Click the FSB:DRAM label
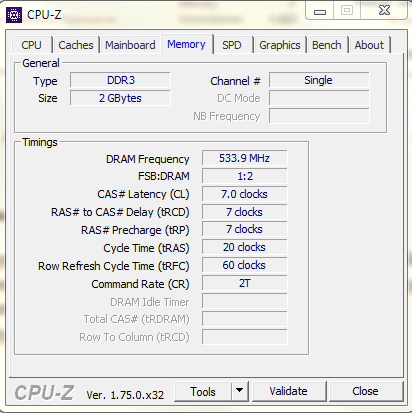The image size is (412, 413). pyautogui.click(x=164, y=176)
